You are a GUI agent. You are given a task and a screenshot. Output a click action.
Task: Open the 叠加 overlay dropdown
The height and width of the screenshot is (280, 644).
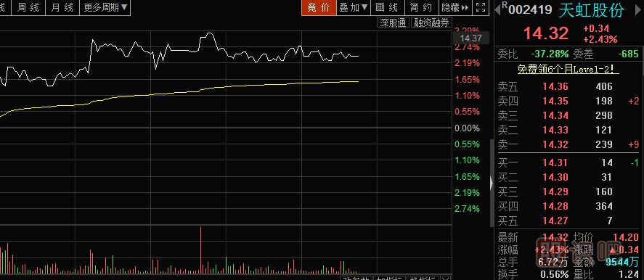353,7
